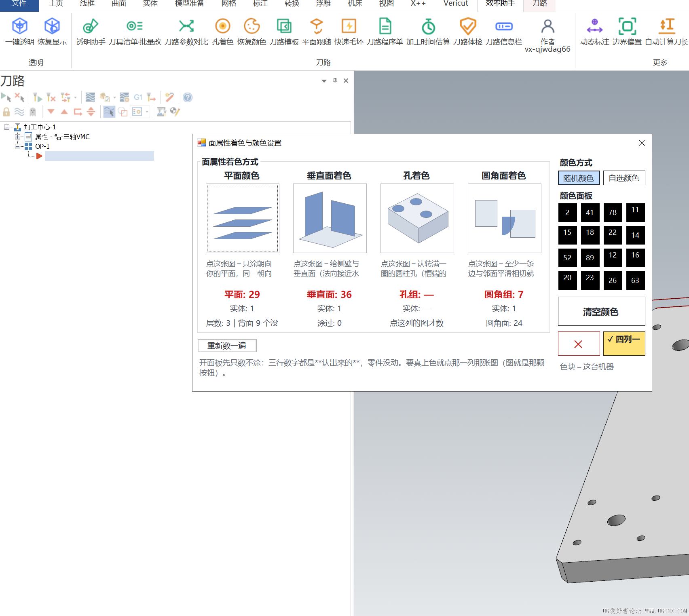Open the 刀路 panel options dropdown arrow
The width and height of the screenshot is (689, 616).
[324, 81]
